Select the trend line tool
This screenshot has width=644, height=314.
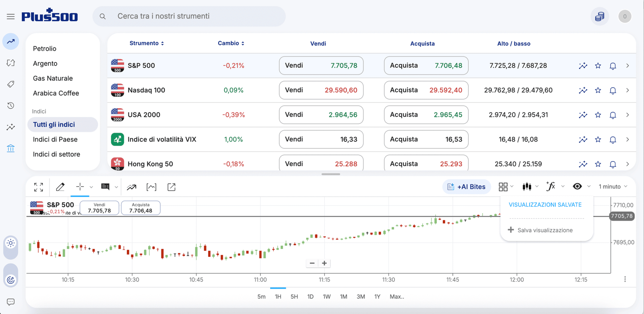pos(132,187)
